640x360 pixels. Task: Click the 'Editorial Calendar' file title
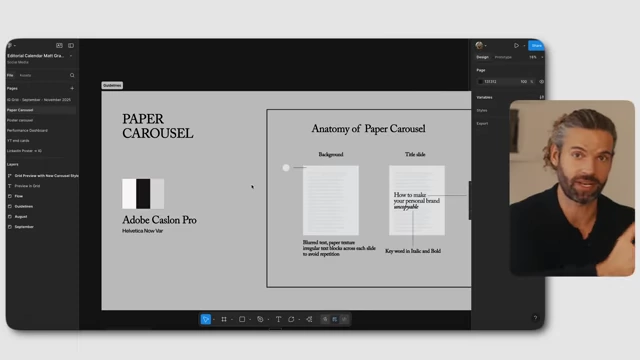[x=36, y=56]
